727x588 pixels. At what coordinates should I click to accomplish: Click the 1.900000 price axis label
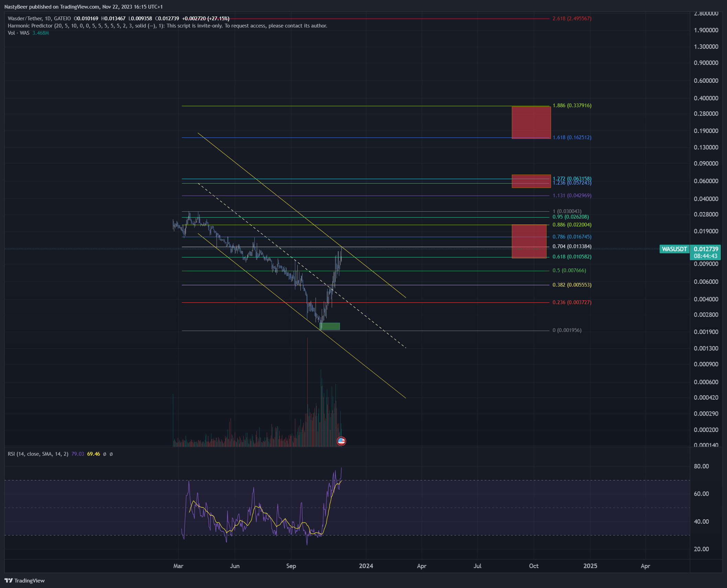[x=706, y=30]
